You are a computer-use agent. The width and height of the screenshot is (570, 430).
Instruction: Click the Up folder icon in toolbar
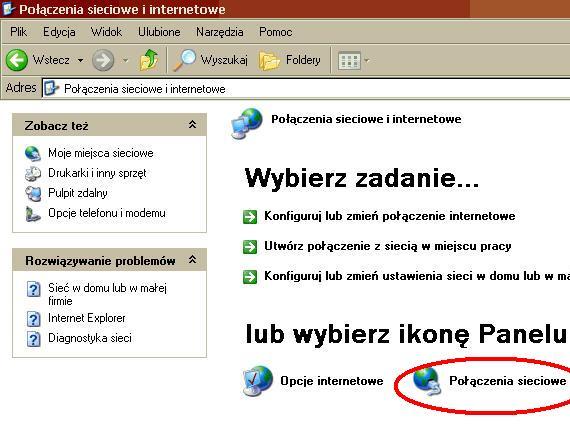pos(149,60)
